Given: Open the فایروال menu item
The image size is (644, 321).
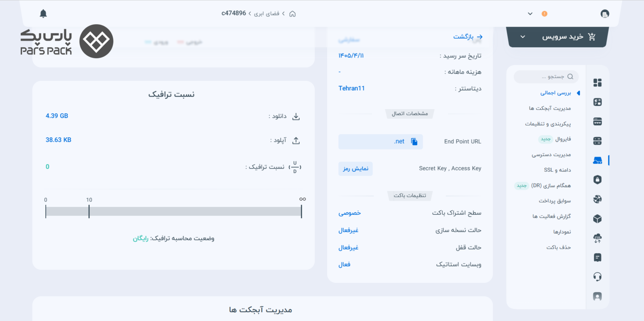Looking at the screenshot, I should pyautogui.click(x=563, y=139).
